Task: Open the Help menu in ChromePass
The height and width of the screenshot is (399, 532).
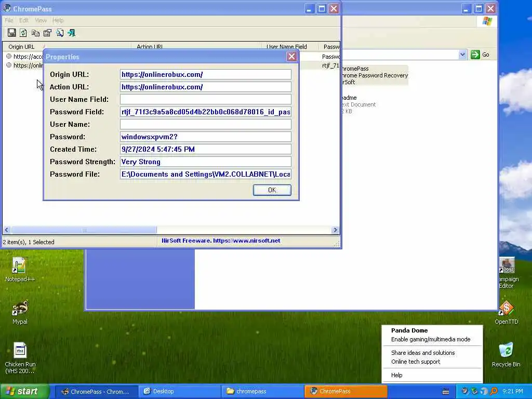Action: tap(58, 20)
